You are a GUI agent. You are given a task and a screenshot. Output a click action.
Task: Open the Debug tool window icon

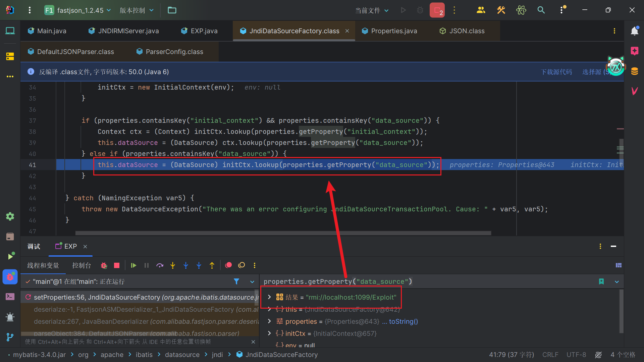pos(10,277)
